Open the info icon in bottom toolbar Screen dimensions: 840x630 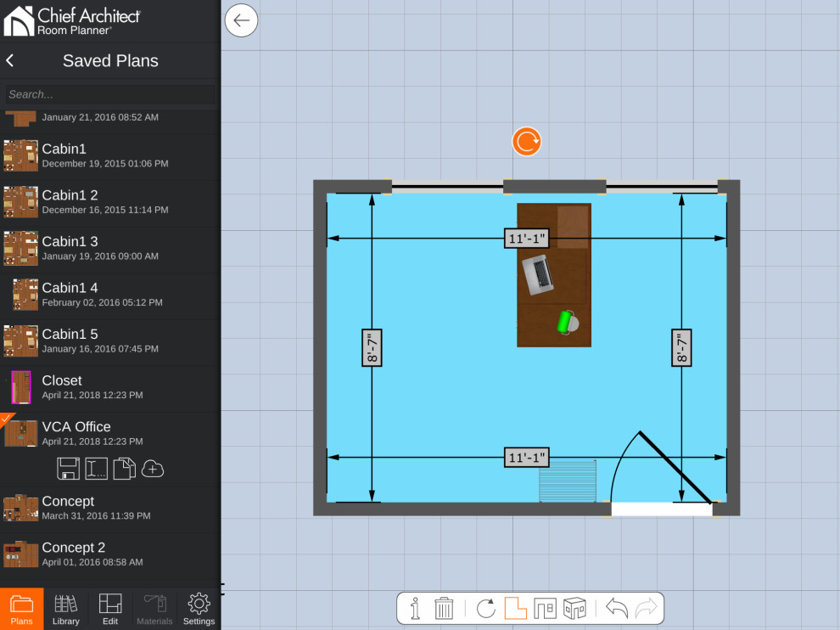pos(415,609)
